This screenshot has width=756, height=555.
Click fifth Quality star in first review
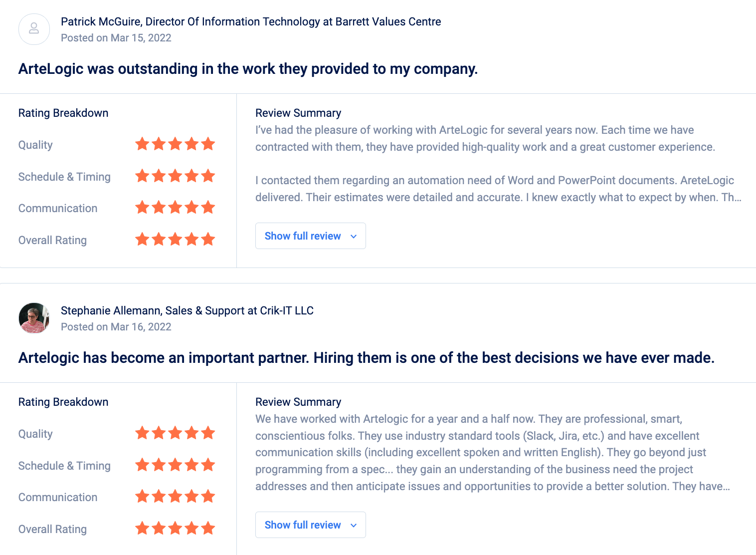point(208,144)
